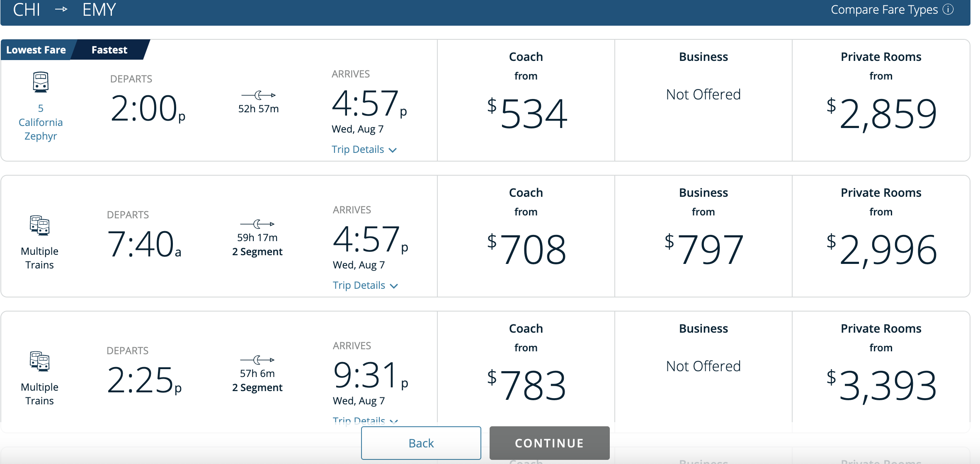Click the arrow between CHI and EMY

pos(61,9)
